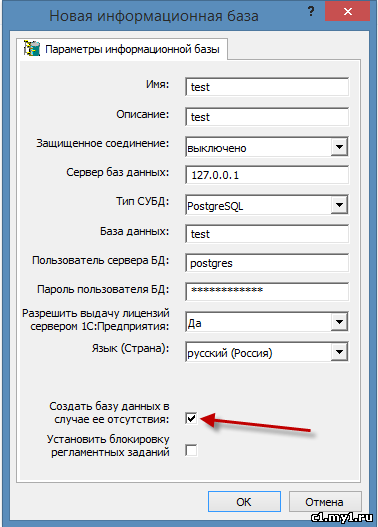Click into the Описание text field
This screenshot has height=527, width=378.
(x=267, y=117)
